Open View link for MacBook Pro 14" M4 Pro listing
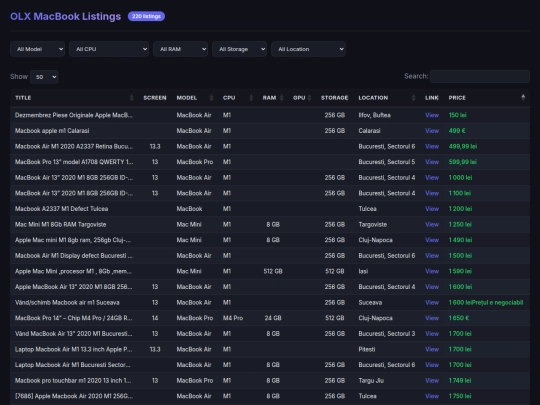The width and height of the screenshot is (540, 405). point(432,318)
